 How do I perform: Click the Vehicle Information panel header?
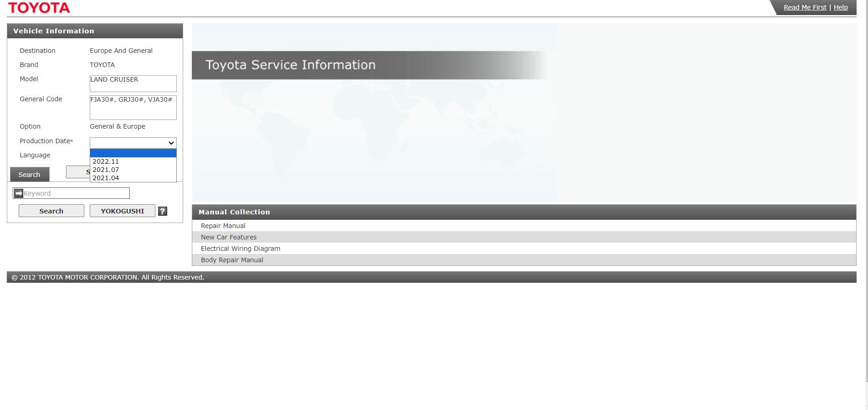click(x=95, y=31)
